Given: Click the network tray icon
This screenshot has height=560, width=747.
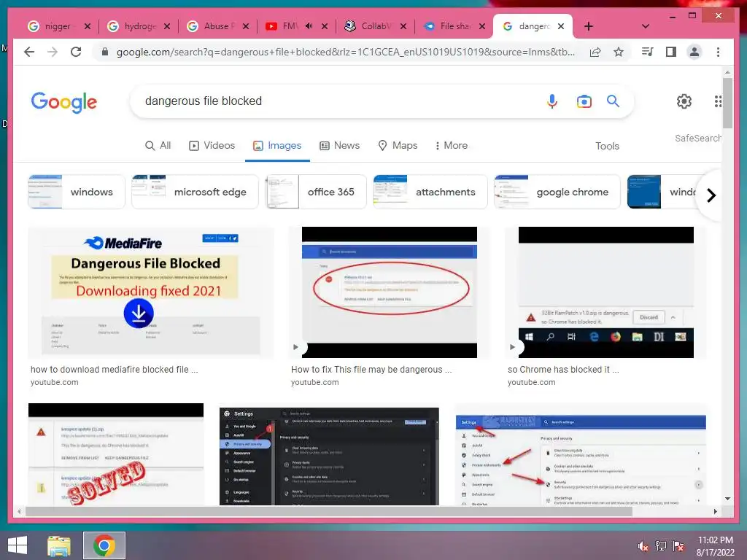Looking at the screenshot, I should (661, 545).
